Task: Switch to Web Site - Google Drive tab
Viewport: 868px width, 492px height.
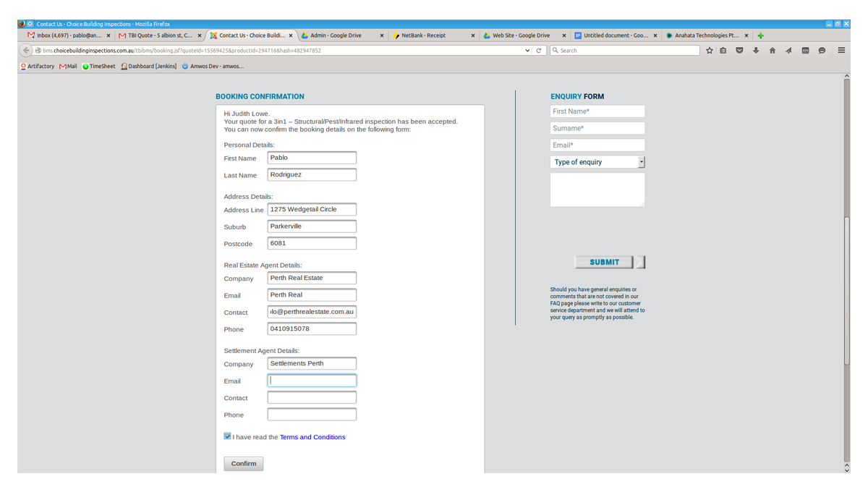Action: 524,35
